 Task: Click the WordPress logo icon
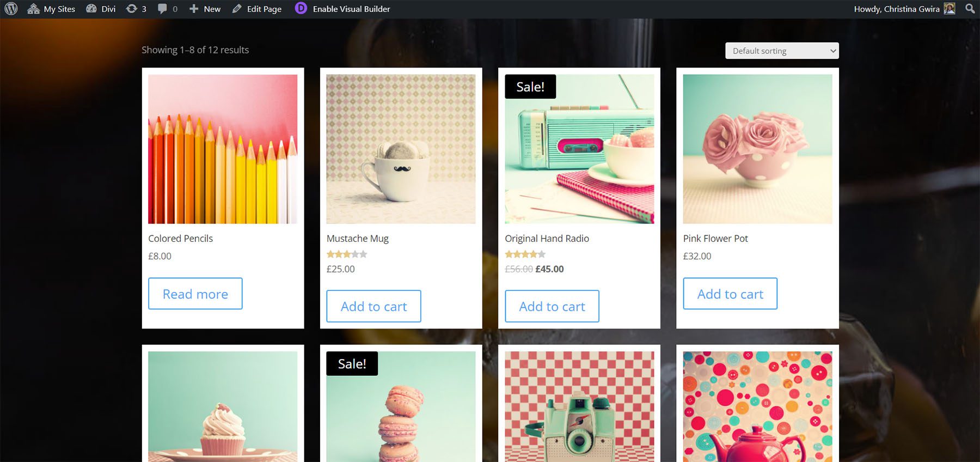pos(10,8)
